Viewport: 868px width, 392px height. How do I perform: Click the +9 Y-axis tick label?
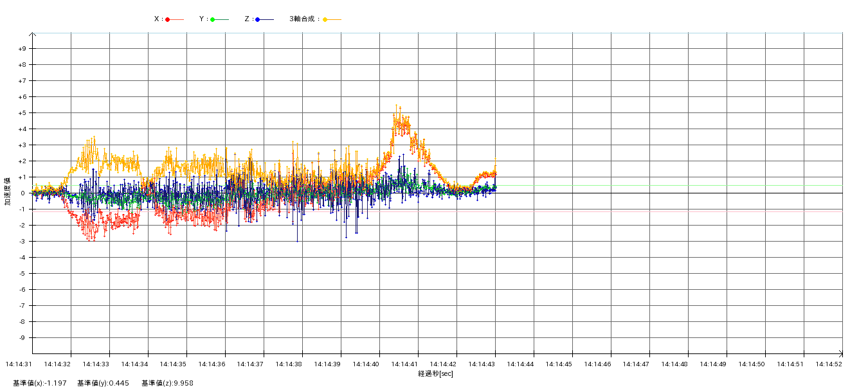pos(22,49)
